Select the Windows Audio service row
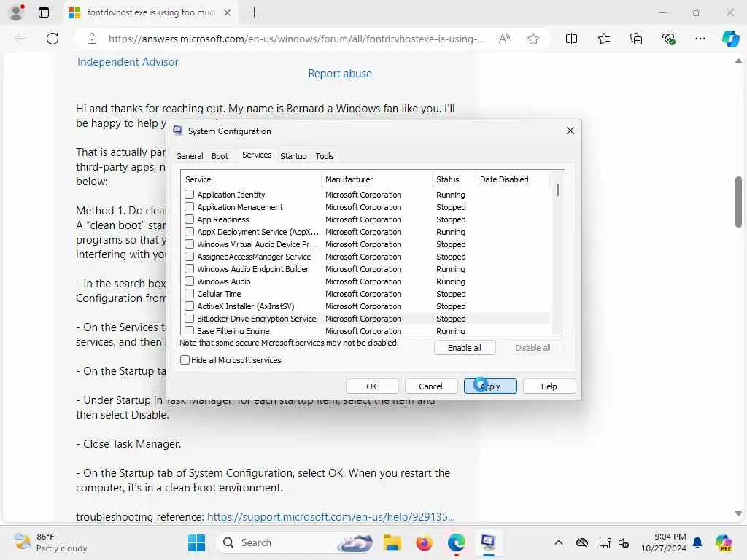 coord(365,281)
